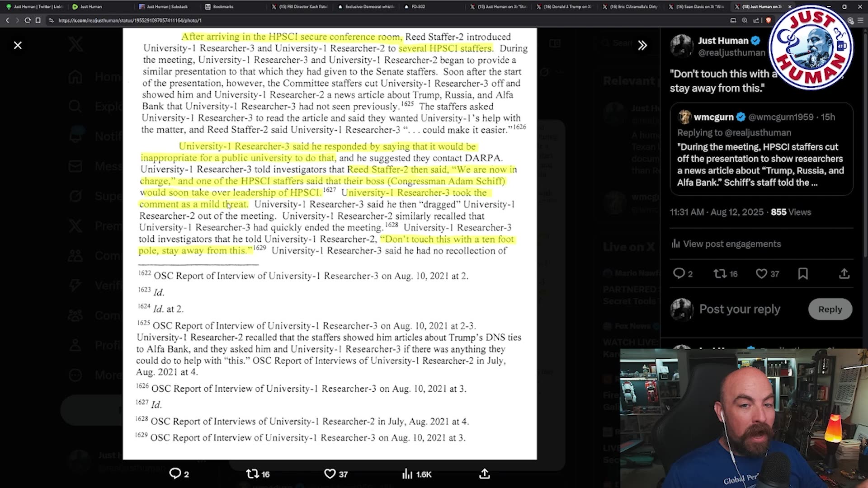
Task: Like wmcgurn's reply with the heart icon
Action: (761, 273)
